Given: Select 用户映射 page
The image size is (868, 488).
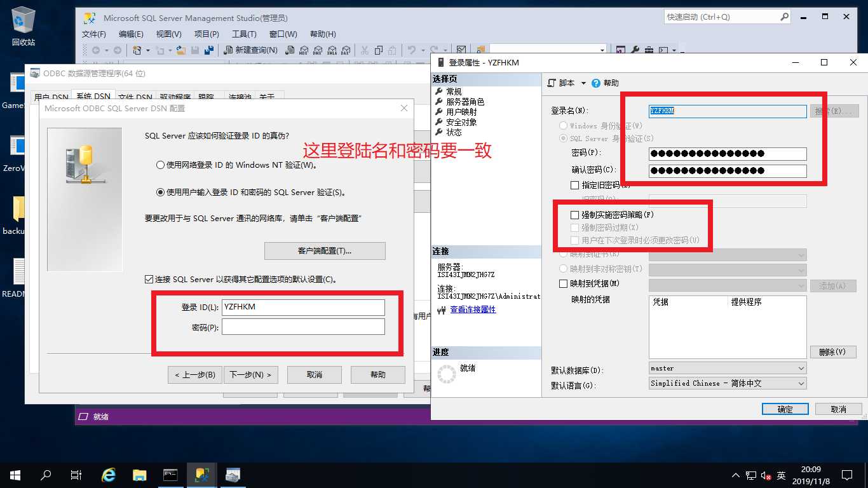Looking at the screenshot, I should click(x=461, y=112).
